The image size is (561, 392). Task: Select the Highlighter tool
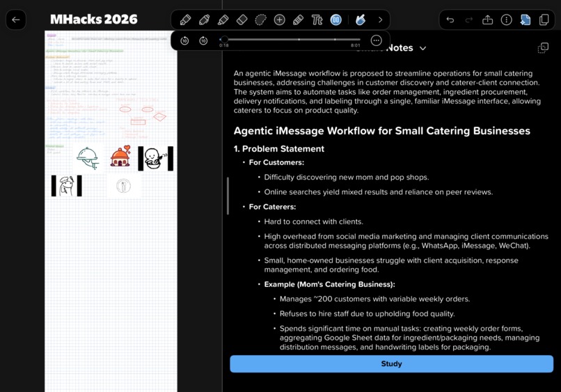(x=223, y=19)
